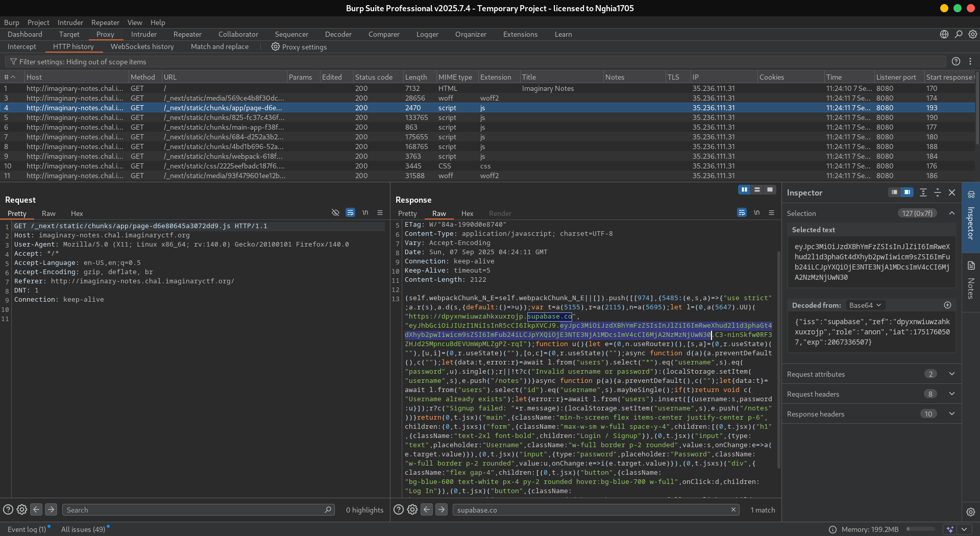The width and height of the screenshot is (980, 536).
Task: Expand Request headers section
Action: 951,394
